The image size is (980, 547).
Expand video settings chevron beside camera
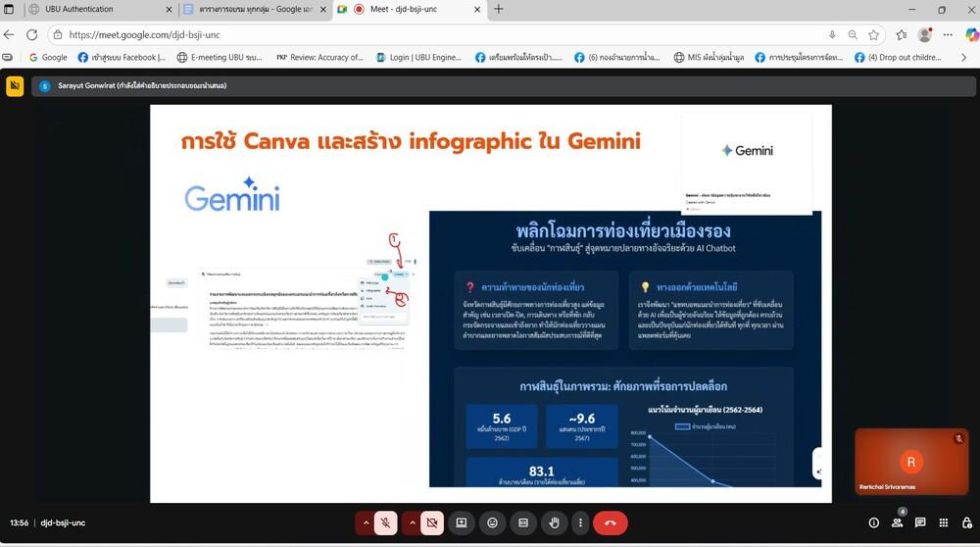click(x=412, y=522)
